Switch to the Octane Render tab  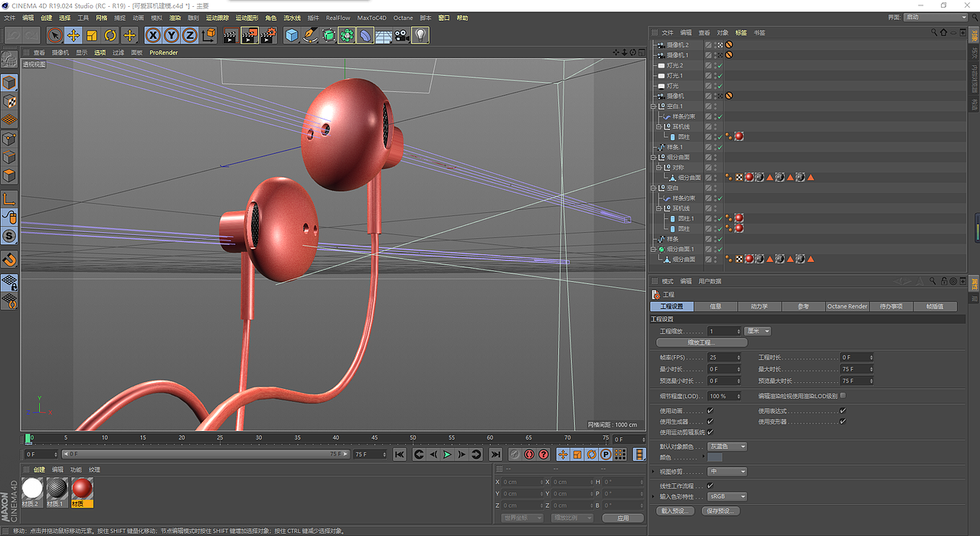click(847, 306)
